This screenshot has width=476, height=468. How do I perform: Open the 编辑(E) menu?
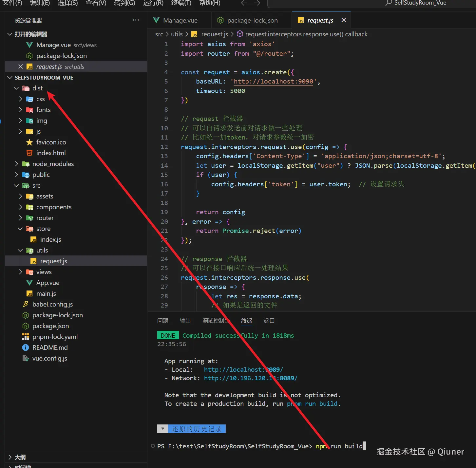pos(40,3)
